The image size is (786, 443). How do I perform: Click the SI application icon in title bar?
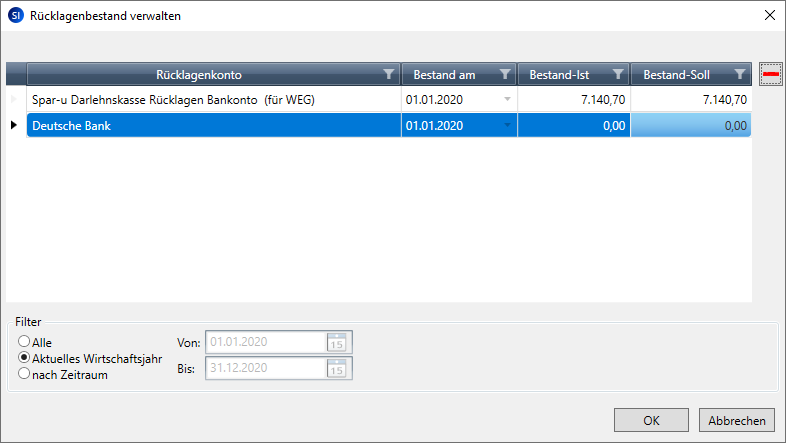click(15, 15)
